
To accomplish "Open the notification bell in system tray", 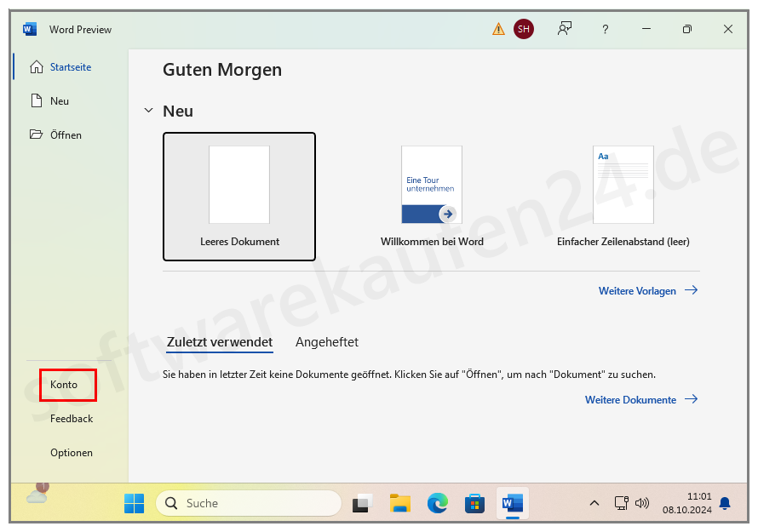I will pos(725,503).
